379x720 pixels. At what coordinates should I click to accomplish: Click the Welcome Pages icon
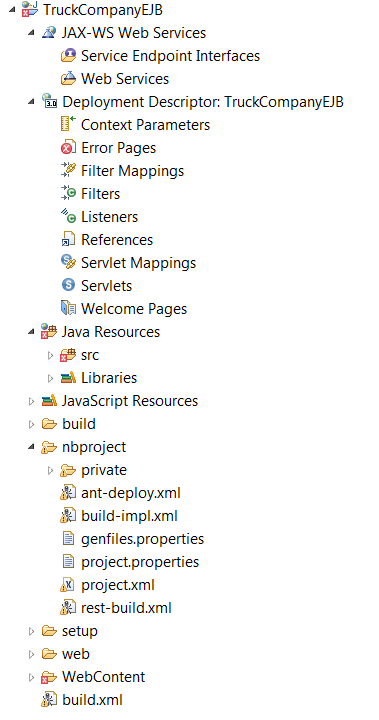[68, 308]
